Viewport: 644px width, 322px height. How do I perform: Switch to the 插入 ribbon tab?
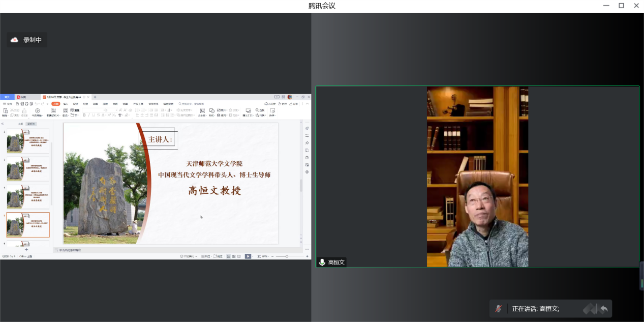coord(66,104)
